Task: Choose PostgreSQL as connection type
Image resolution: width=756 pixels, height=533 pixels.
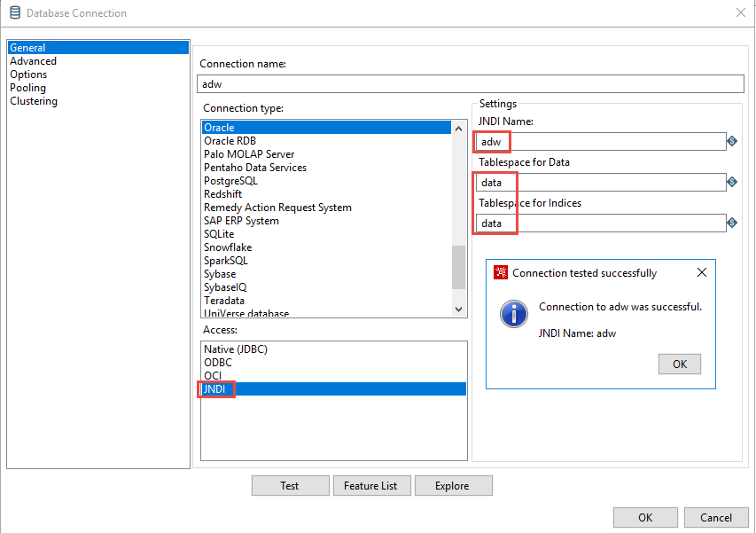Action: coord(230,181)
